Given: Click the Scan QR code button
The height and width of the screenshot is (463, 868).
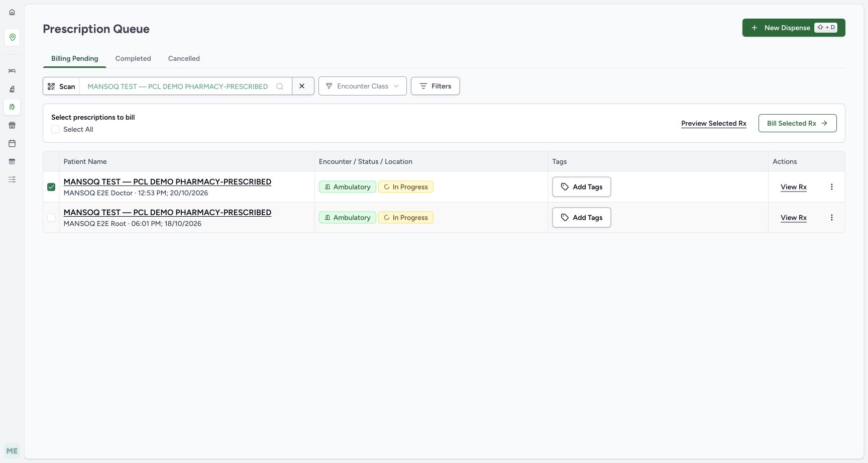Looking at the screenshot, I should (x=61, y=86).
